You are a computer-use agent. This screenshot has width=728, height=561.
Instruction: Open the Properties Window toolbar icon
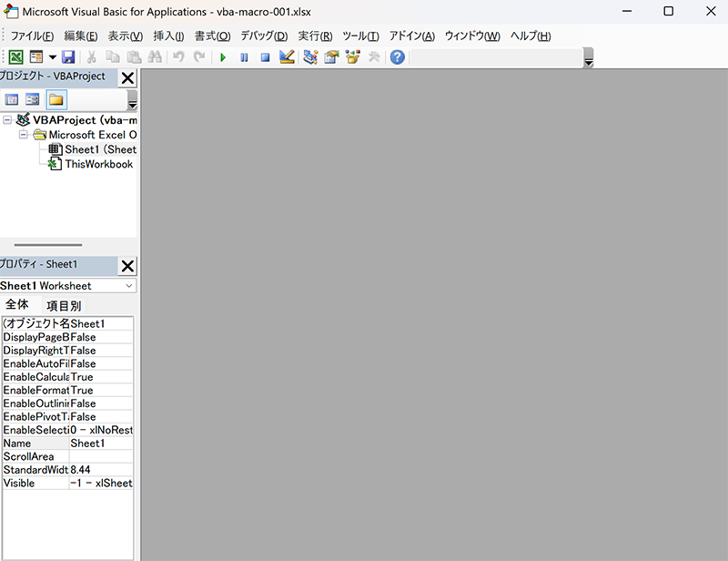point(331,57)
